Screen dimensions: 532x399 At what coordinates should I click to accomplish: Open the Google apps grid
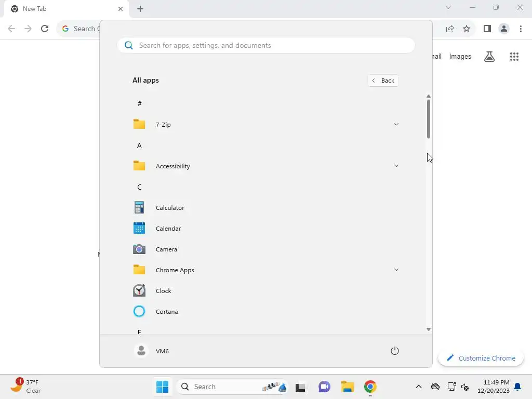tap(514, 57)
